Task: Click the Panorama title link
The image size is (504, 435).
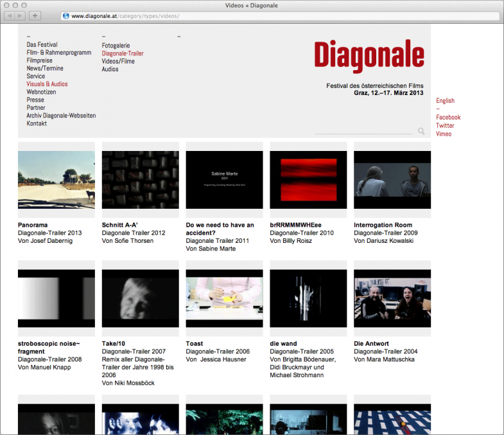Action: click(x=33, y=226)
